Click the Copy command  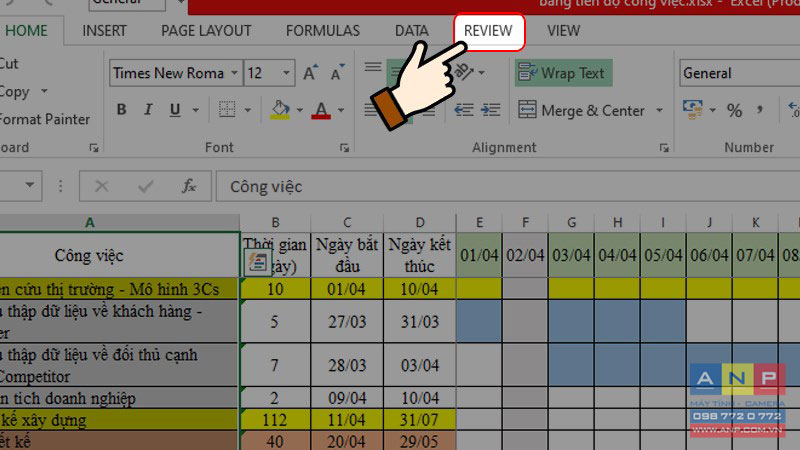point(14,92)
